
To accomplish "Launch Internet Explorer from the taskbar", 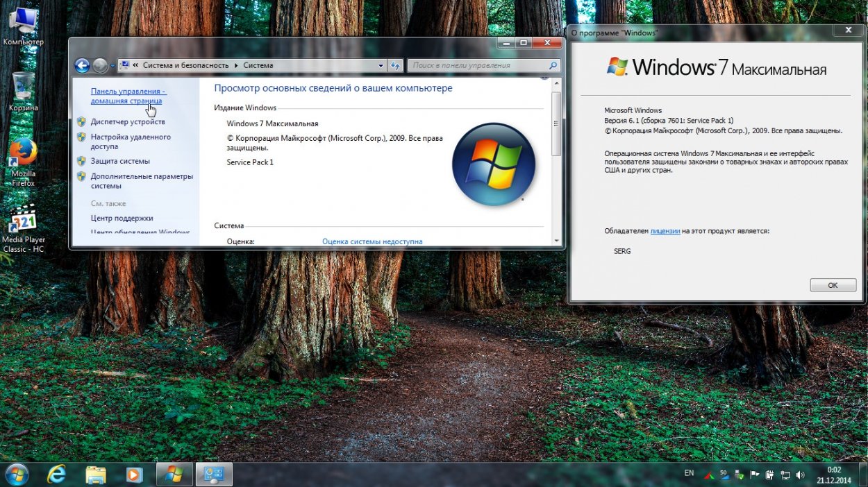I will (56, 475).
